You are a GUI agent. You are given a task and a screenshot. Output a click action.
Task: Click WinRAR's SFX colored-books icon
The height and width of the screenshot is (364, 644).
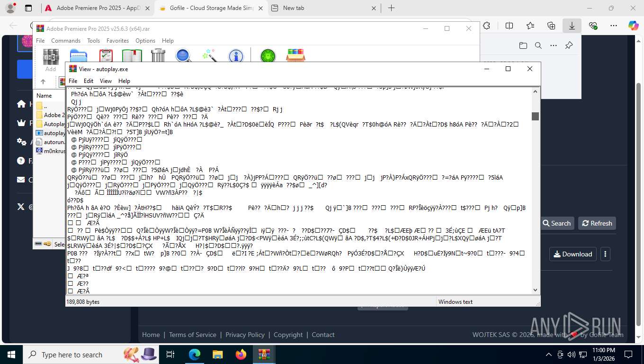[x=295, y=55]
